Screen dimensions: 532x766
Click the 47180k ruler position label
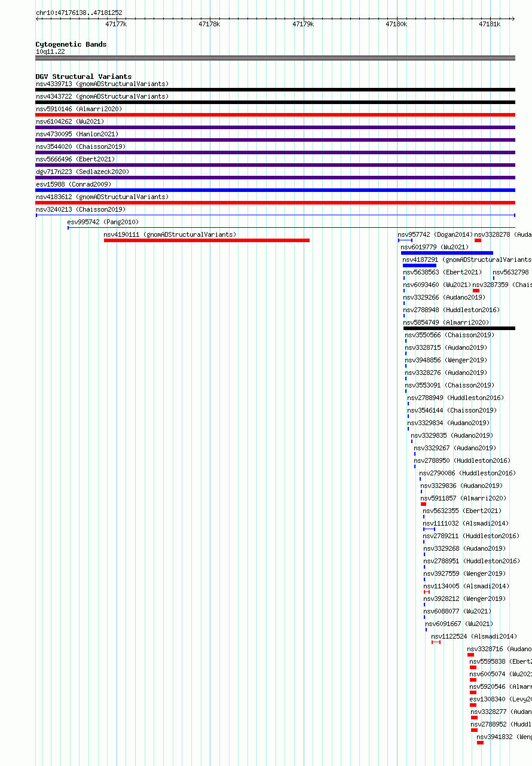396,24
